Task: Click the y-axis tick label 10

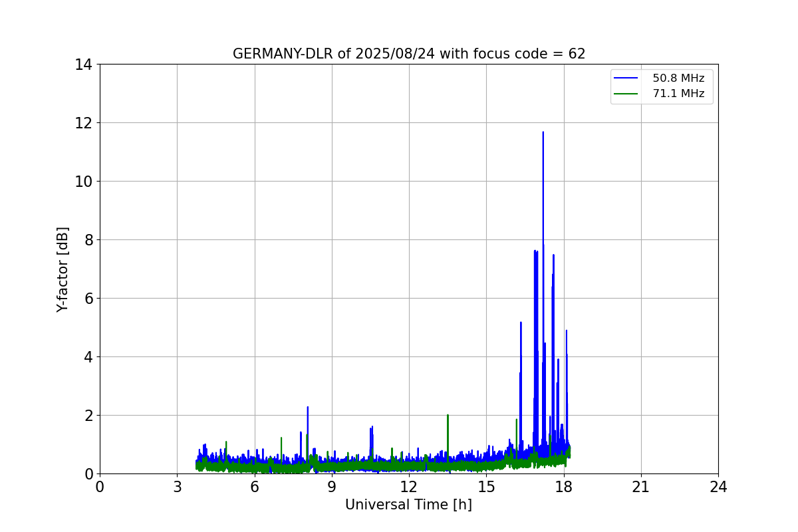Action: 83,182
